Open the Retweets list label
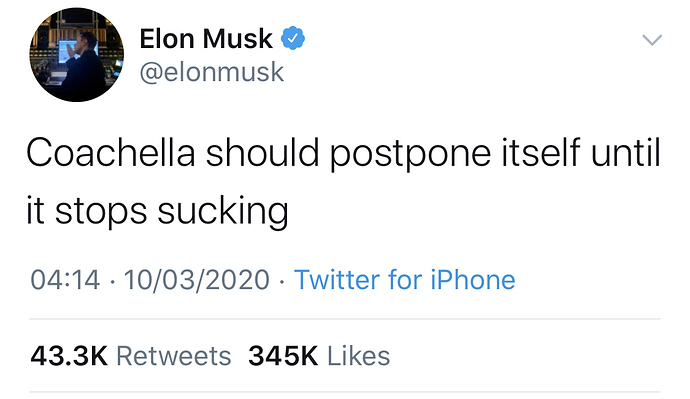This screenshot has height=399, width=690. pos(173,356)
